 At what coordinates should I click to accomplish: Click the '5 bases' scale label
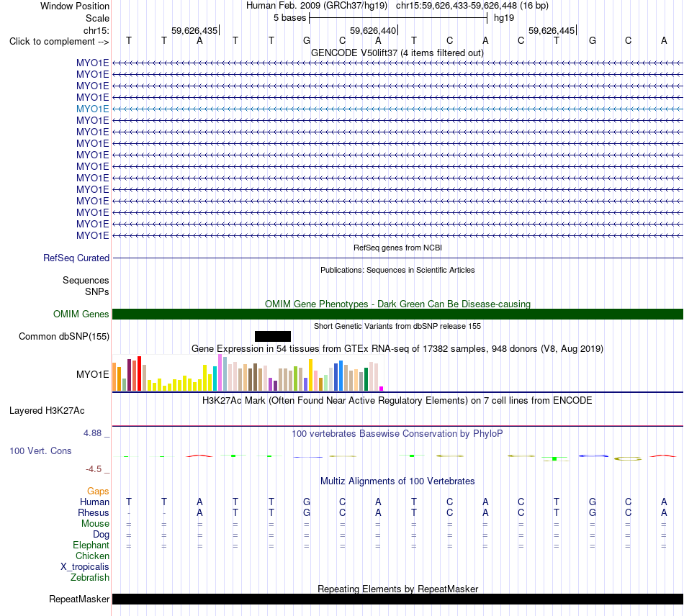tap(289, 18)
